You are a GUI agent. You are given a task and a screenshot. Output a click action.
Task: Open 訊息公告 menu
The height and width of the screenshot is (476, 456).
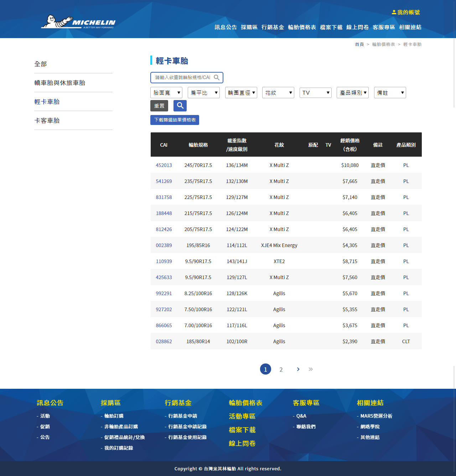(226, 27)
